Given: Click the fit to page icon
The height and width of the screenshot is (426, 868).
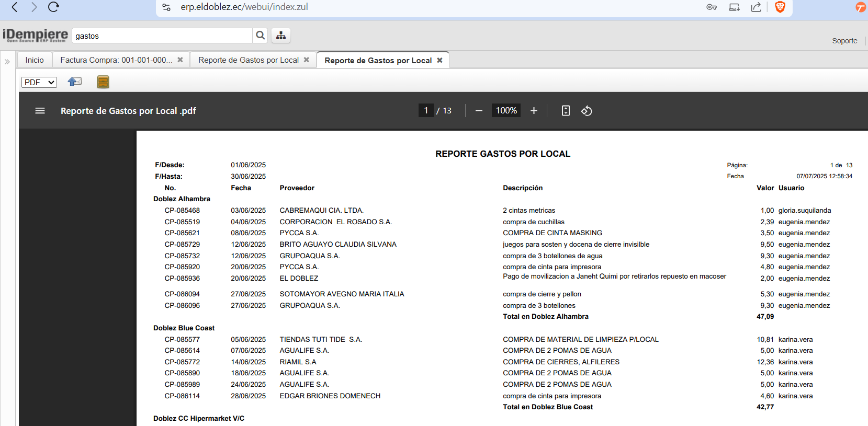Looking at the screenshot, I should (x=566, y=111).
